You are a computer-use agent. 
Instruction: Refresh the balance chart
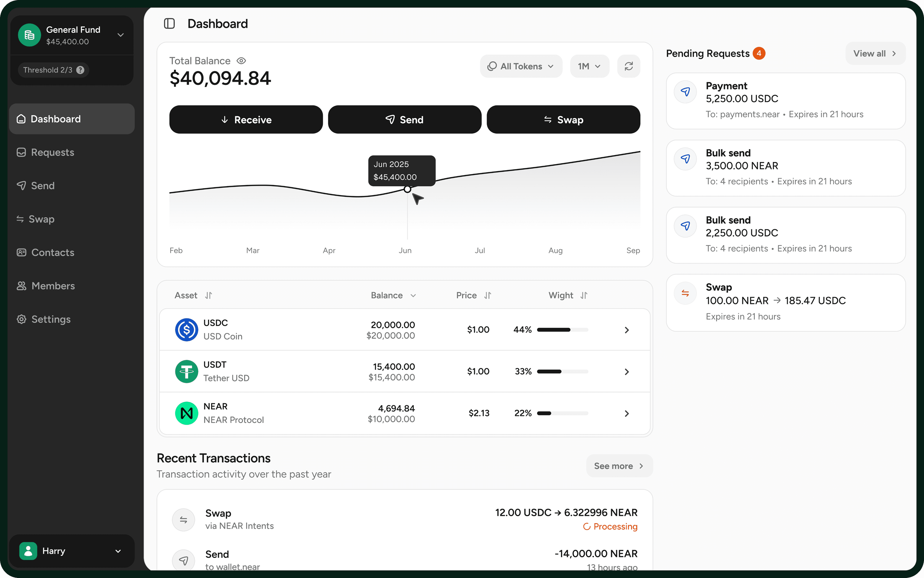(x=629, y=66)
